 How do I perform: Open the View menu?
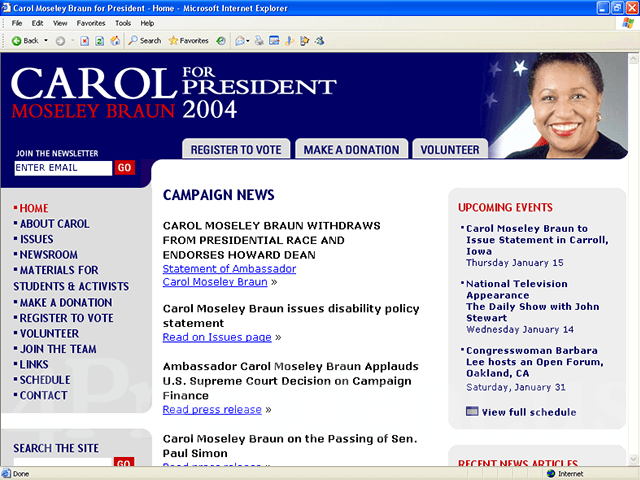click(x=60, y=23)
